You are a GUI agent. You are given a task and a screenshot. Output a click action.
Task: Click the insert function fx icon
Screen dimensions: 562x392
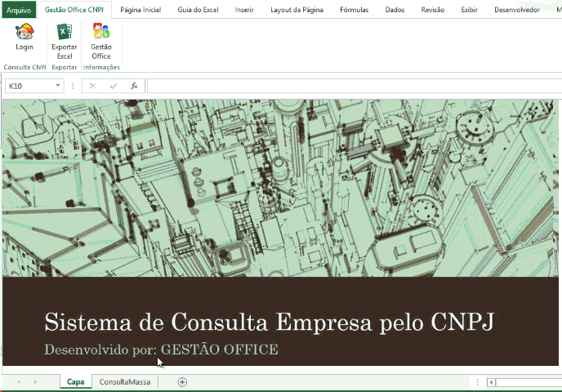pyautogui.click(x=135, y=86)
